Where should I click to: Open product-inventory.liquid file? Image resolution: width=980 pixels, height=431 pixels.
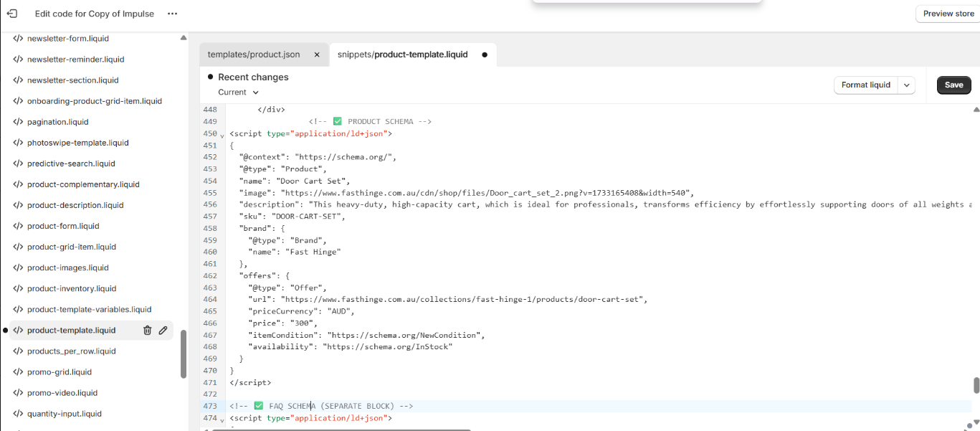[72, 288]
